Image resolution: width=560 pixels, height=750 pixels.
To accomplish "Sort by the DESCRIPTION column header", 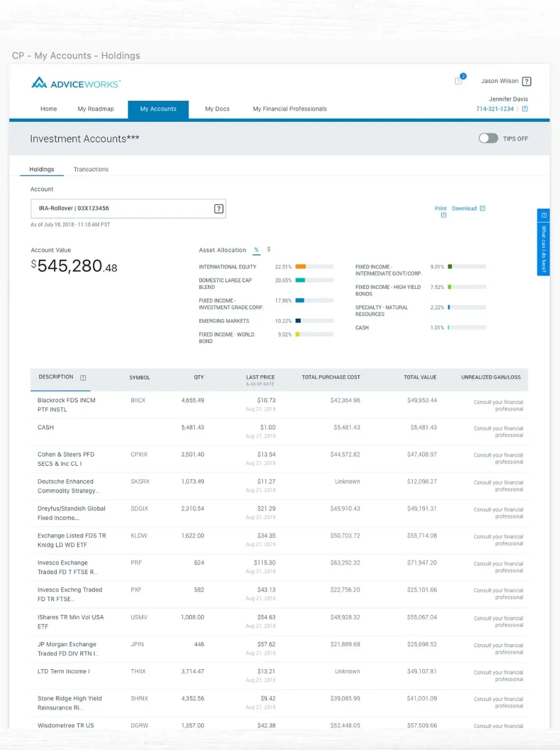I will [x=56, y=377].
